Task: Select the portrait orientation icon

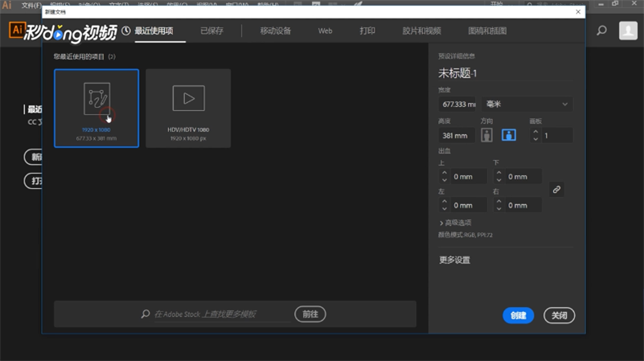Action: (x=486, y=135)
